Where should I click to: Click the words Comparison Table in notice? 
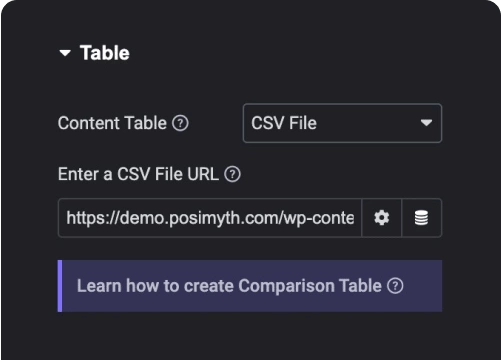pos(310,286)
